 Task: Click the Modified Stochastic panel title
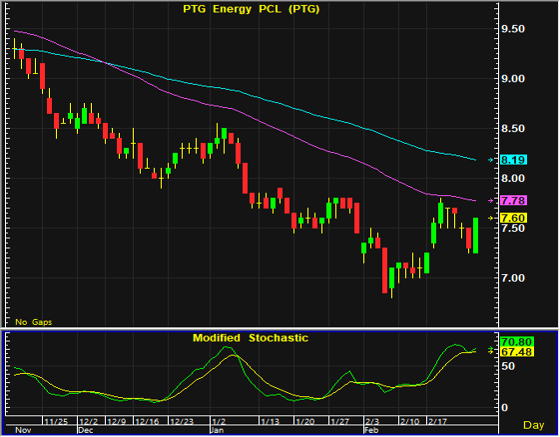point(250,338)
